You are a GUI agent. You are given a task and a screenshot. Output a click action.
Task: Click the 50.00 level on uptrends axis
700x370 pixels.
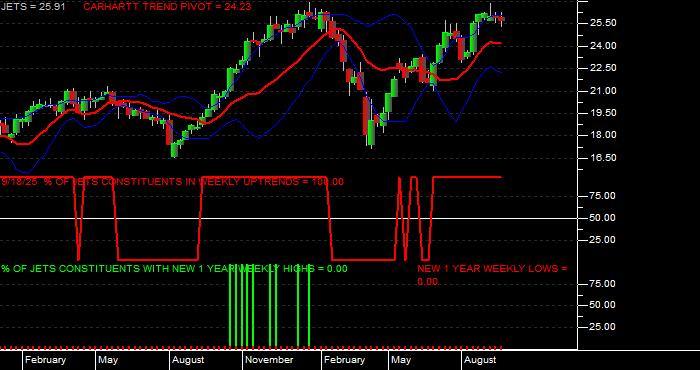603,218
